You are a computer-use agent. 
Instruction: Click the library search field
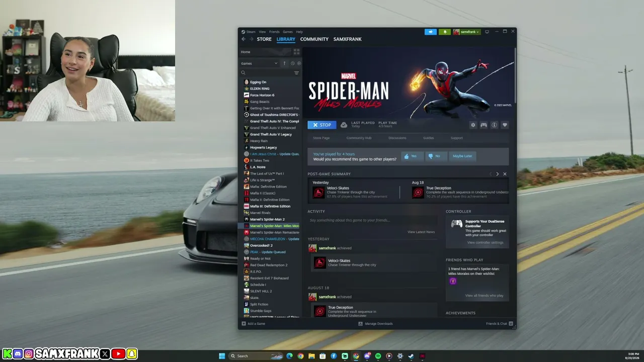[266, 73]
